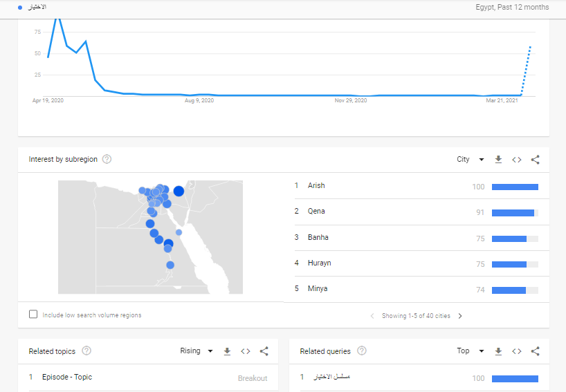
Task: Open the Rising dropdown in Related topics
Action: pyautogui.click(x=197, y=351)
